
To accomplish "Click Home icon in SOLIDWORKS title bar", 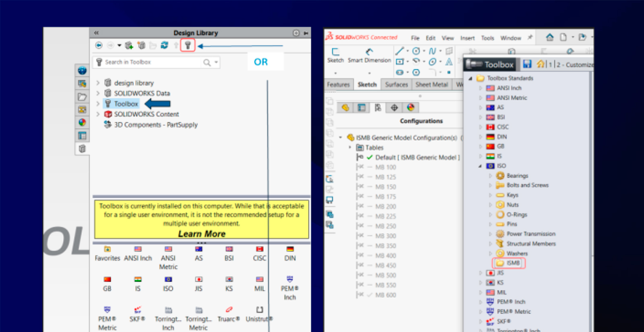I will (x=550, y=37).
